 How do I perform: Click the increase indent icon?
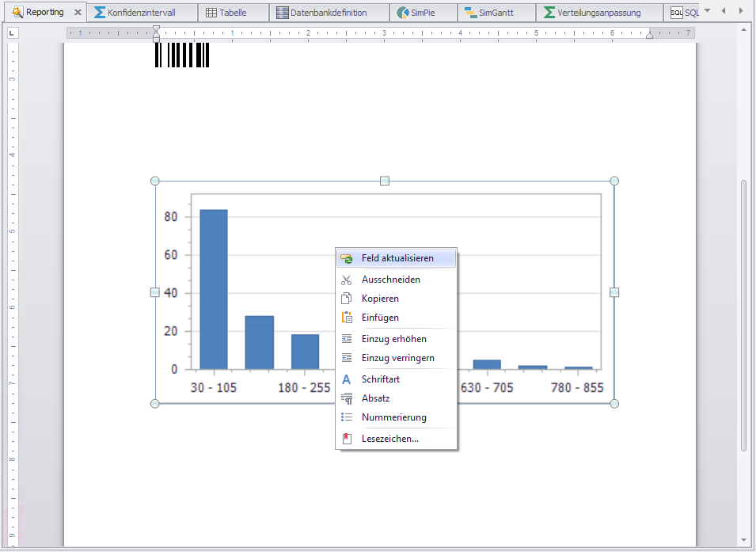tap(346, 339)
